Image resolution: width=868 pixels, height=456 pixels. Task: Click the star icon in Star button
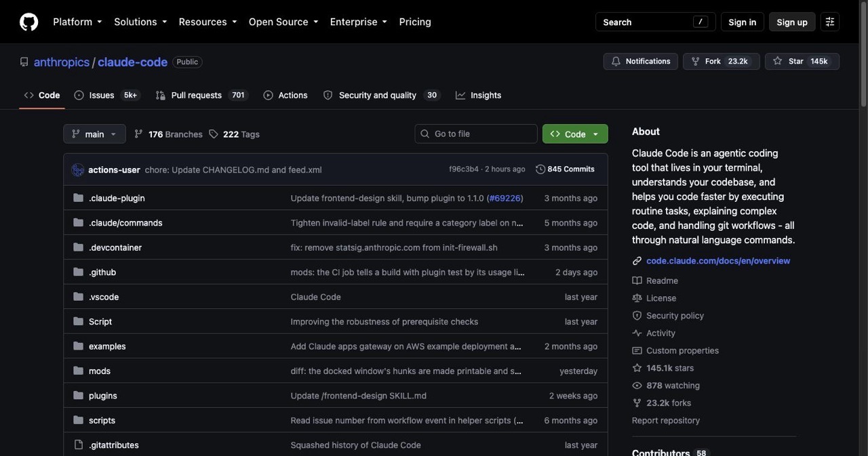(777, 61)
